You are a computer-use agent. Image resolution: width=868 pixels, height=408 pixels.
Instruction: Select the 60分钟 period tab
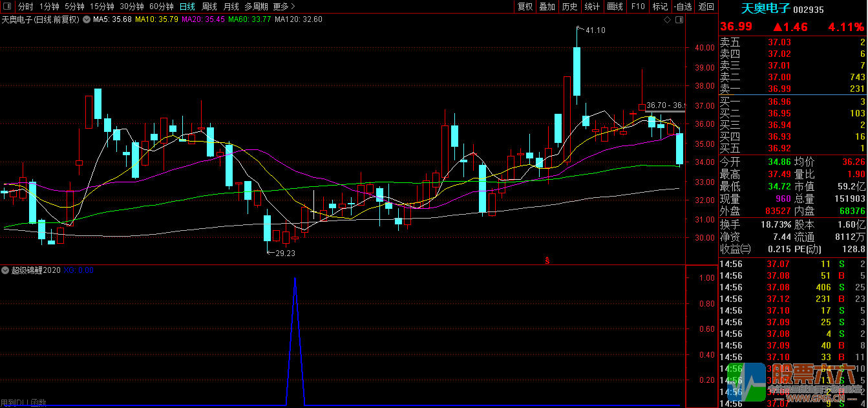pos(162,6)
